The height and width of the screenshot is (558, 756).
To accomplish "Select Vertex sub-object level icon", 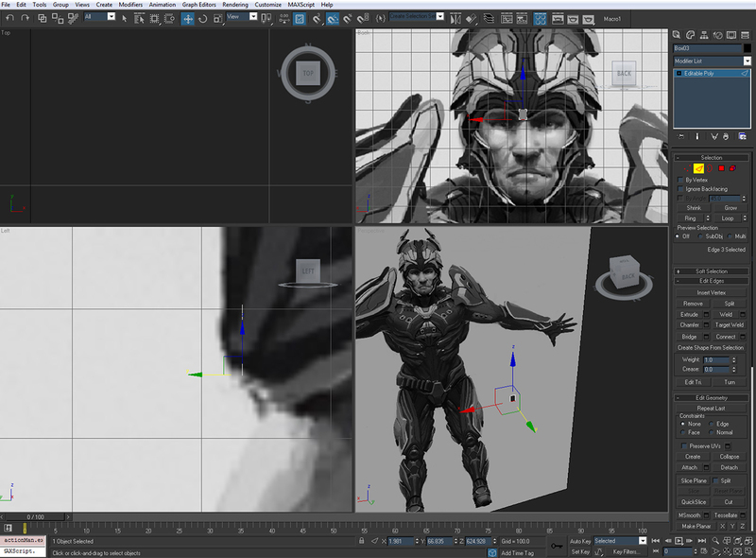I will (687, 168).
